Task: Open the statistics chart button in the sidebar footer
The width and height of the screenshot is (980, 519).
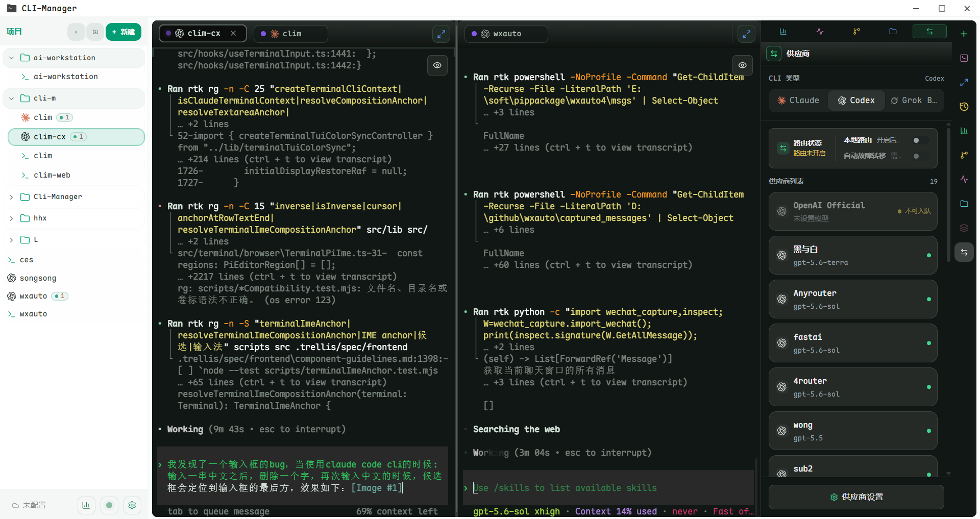Action: coord(86,505)
